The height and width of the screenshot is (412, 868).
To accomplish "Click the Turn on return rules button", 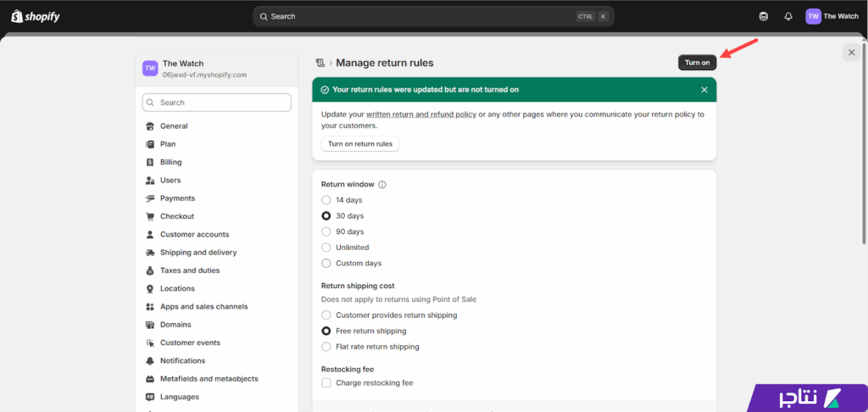I will coord(360,144).
